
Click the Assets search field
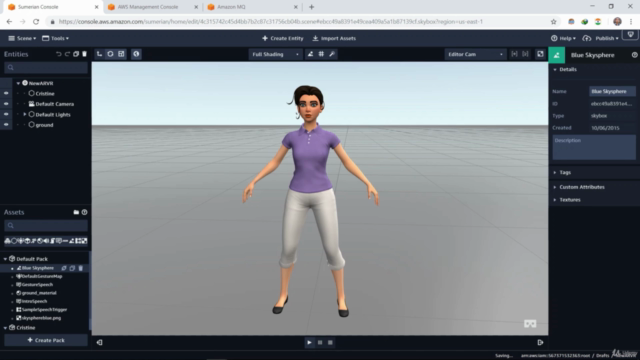(46, 225)
